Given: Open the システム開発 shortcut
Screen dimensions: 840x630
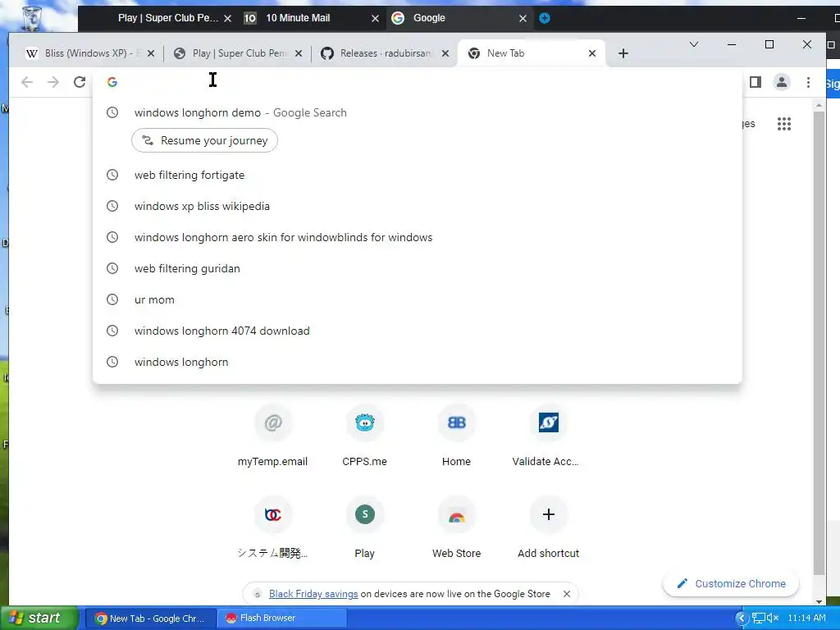Looking at the screenshot, I should [272, 527].
